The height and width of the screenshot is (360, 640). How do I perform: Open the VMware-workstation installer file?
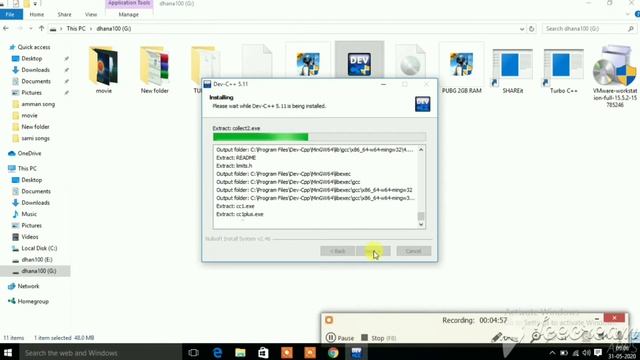pyautogui.click(x=615, y=76)
